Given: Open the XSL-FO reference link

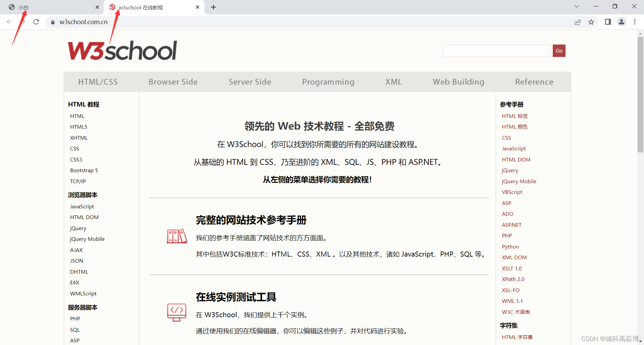Looking at the screenshot, I should pyautogui.click(x=511, y=290).
